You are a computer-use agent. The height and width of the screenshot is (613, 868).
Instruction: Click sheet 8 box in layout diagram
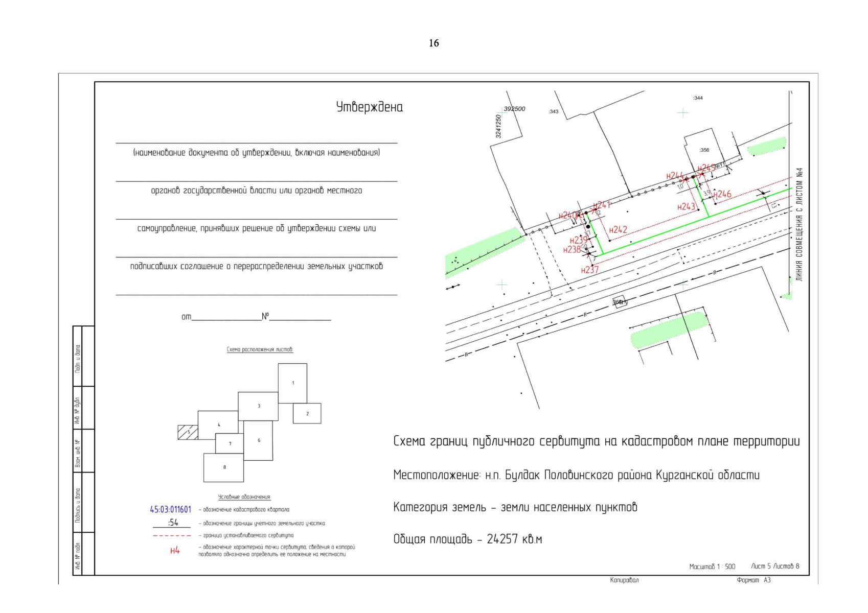point(223,467)
